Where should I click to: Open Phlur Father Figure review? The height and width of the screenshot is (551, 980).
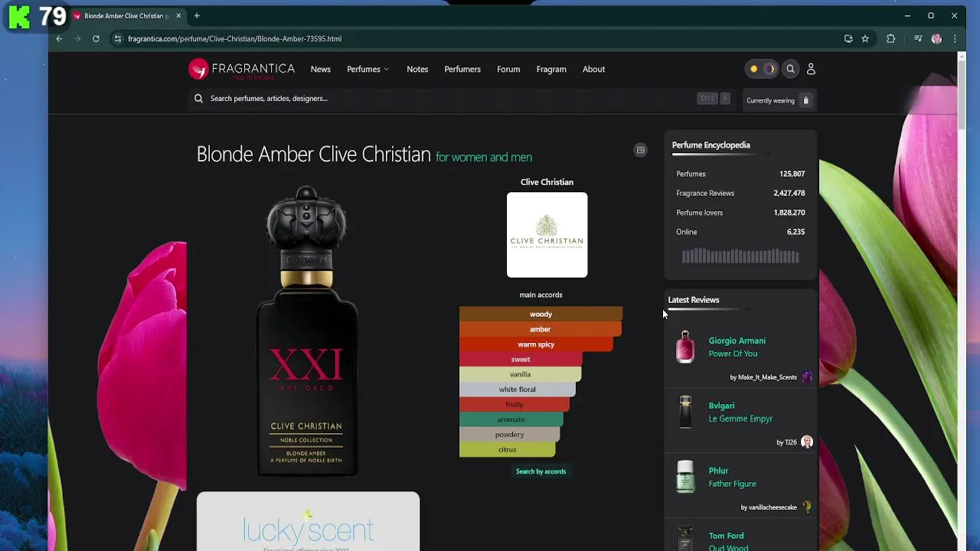click(732, 477)
